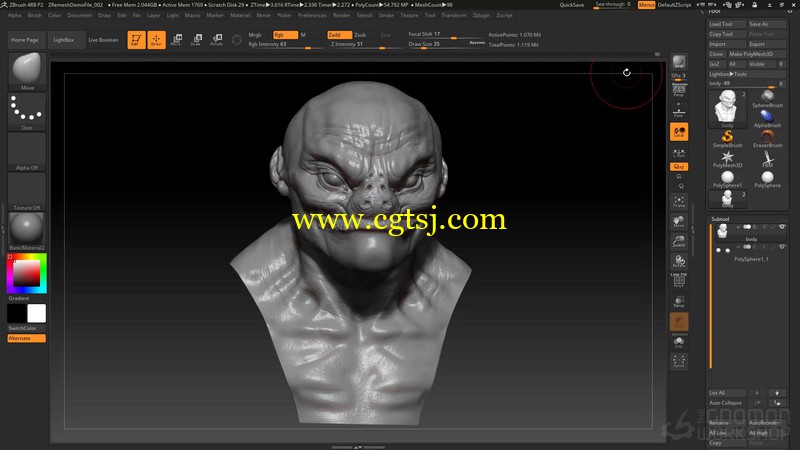Select the Move gizmo toolbar icon
The height and width of the screenshot is (450, 800).
[177, 40]
